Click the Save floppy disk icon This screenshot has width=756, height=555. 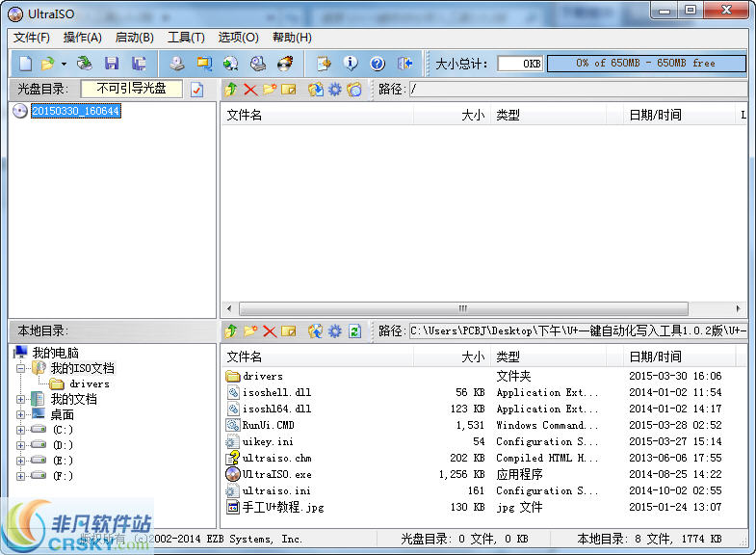click(112, 64)
